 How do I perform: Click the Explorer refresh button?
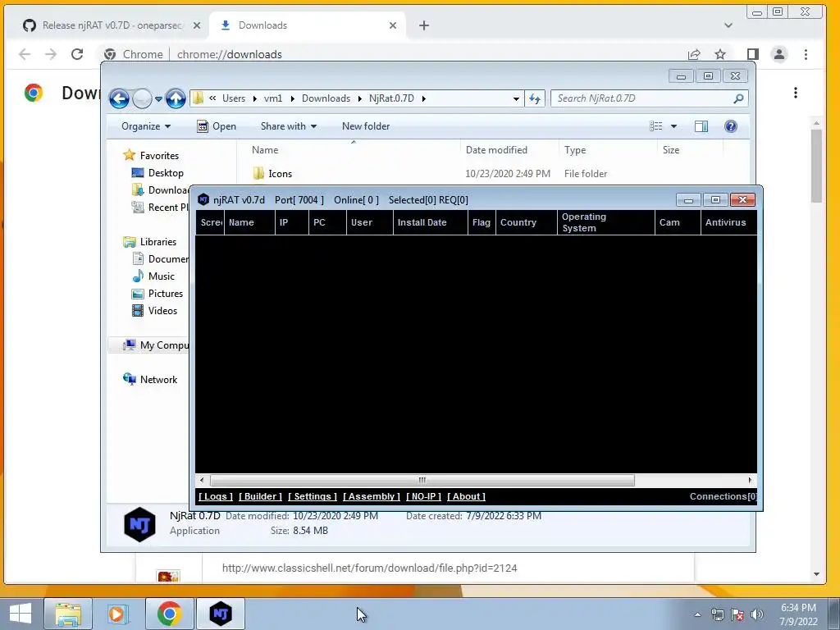tap(535, 98)
